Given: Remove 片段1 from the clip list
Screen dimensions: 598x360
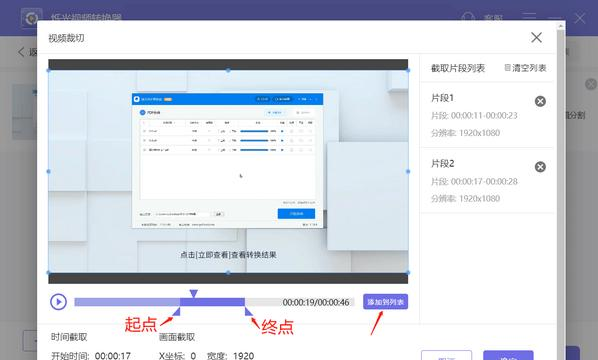Looking at the screenshot, I should tap(540, 101).
